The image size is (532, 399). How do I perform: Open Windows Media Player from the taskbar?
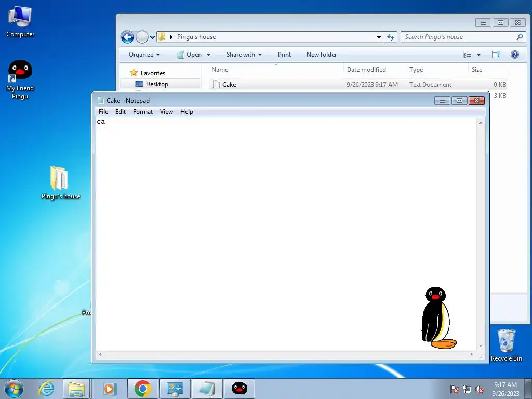pyautogui.click(x=109, y=389)
